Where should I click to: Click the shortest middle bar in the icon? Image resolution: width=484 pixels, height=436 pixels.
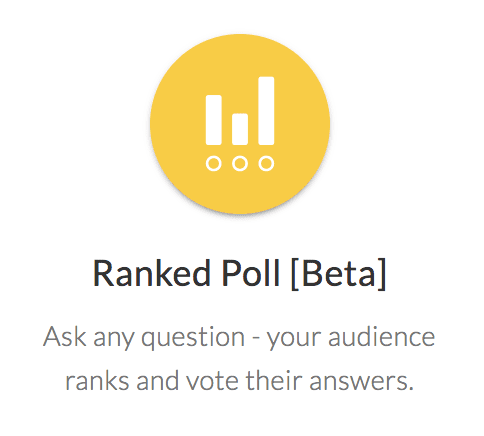(240, 129)
